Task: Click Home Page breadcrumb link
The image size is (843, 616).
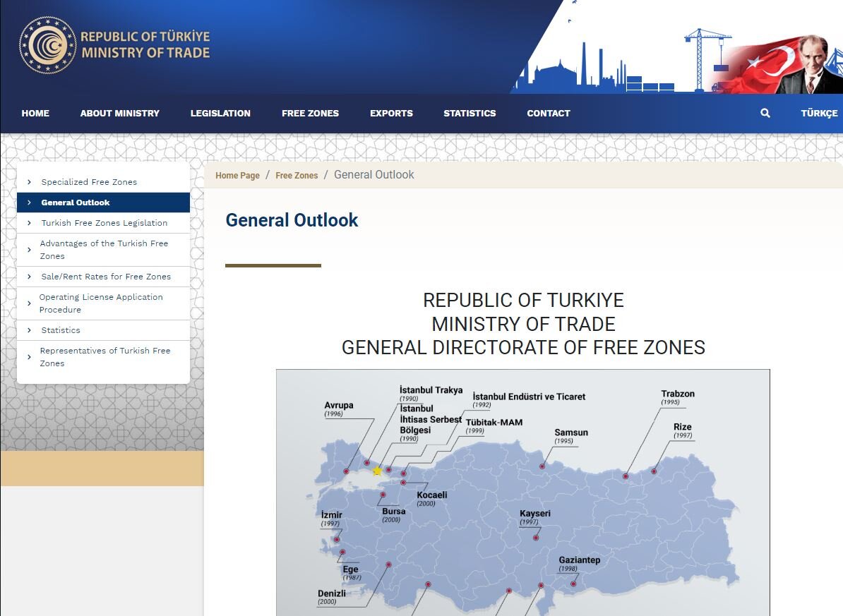Action: coord(238,175)
